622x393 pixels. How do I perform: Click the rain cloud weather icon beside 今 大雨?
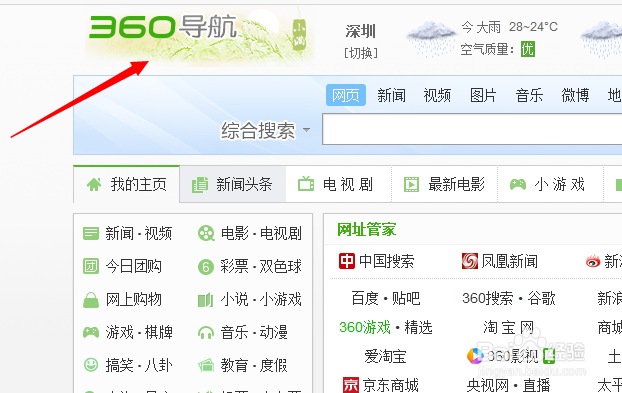click(x=431, y=38)
